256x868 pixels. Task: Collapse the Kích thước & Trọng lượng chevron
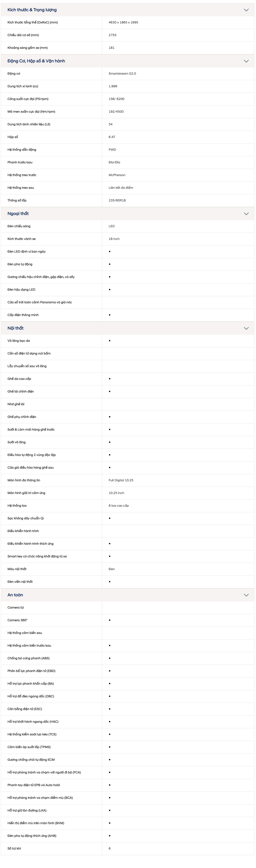coord(246,10)
